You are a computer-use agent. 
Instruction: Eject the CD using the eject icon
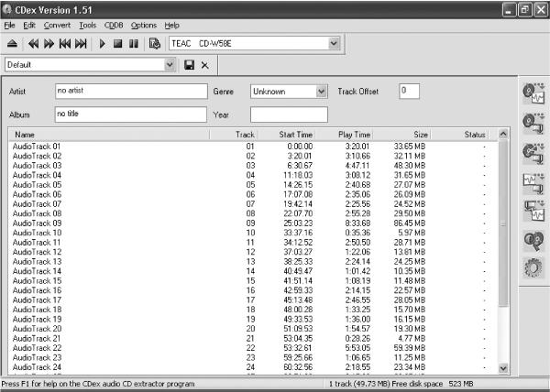[x=12, y=44]
